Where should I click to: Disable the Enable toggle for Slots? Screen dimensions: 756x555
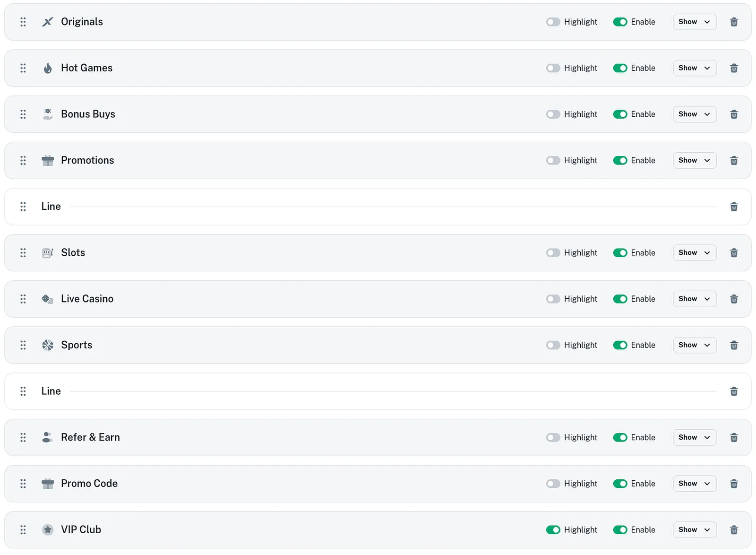click(x=620, y=252)
